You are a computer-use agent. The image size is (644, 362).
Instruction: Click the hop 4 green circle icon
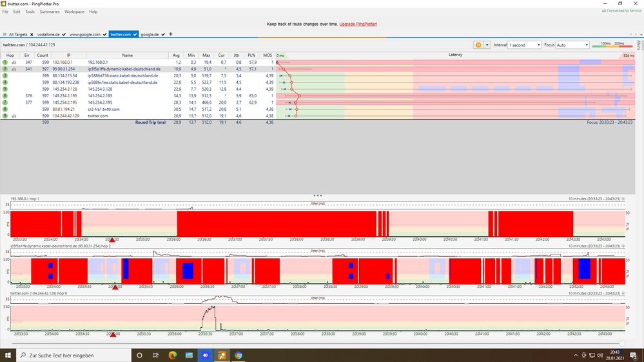pyautogui.click(x=5, y=82)
